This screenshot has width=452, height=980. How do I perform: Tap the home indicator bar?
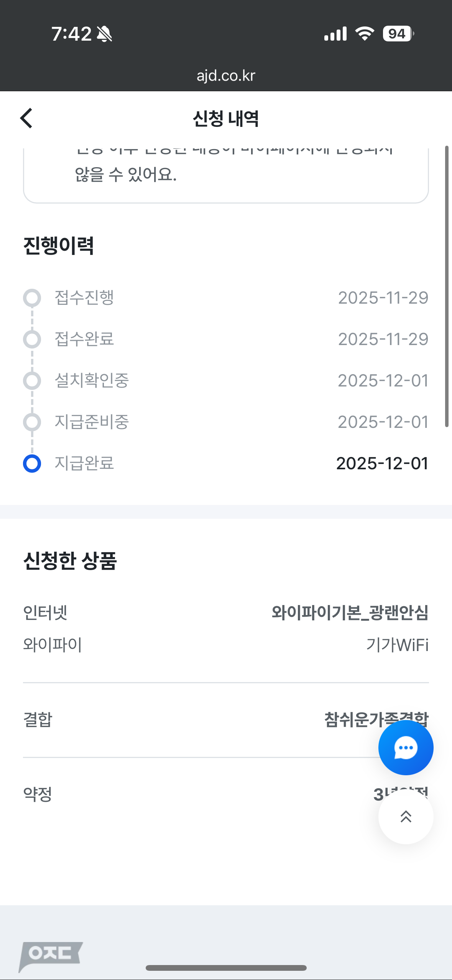[226, 968]
